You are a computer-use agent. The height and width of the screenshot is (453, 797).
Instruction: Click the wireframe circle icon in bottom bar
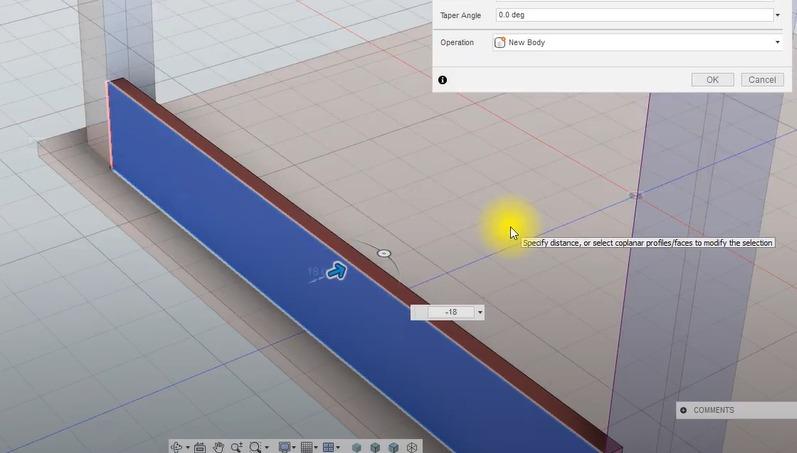[x=412, y=447]
